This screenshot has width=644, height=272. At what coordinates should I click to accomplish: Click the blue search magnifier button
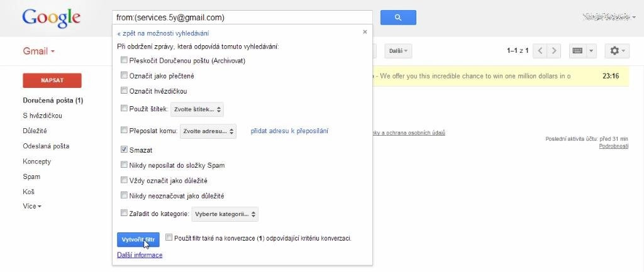tap(398, 17)
